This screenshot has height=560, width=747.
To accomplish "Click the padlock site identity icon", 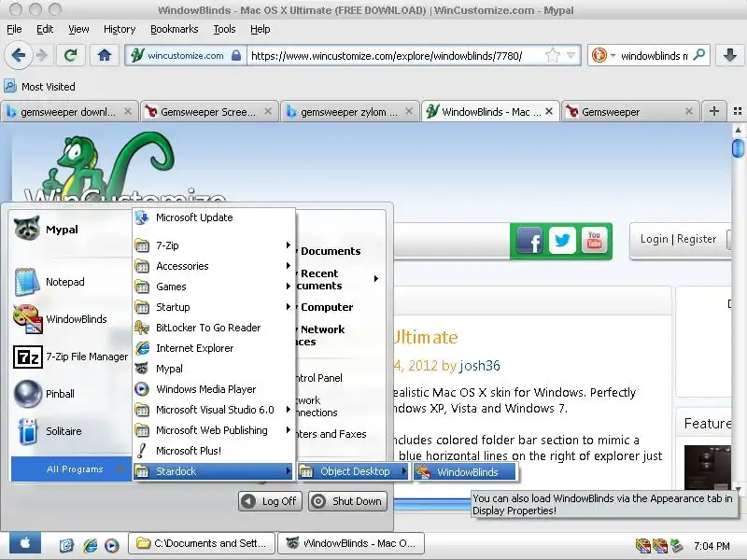I will (236, 56).
